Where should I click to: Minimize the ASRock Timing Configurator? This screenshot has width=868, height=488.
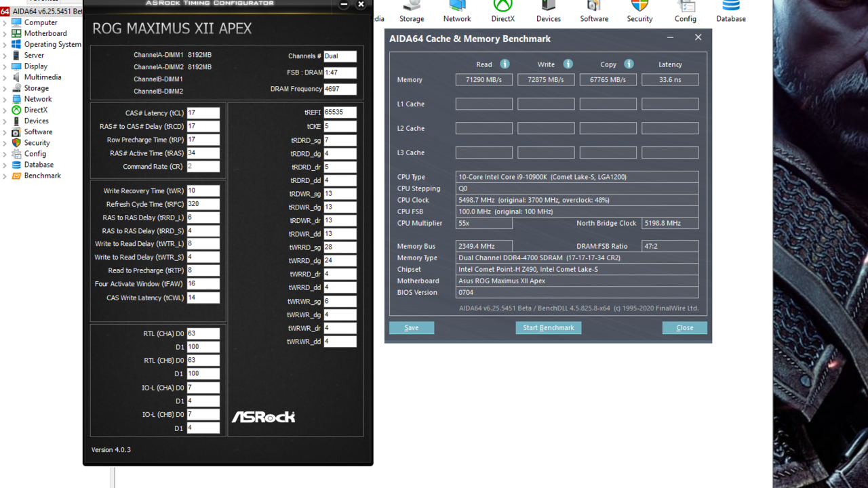click(x=344, y=4)
